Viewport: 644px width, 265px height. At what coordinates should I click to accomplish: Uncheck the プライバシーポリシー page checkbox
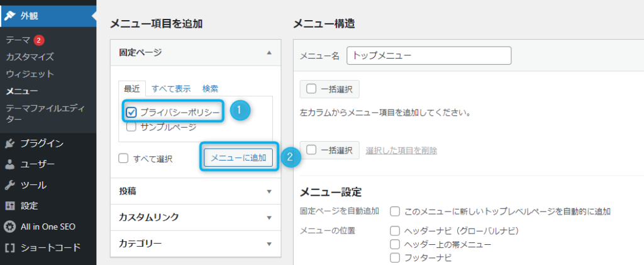131,112
